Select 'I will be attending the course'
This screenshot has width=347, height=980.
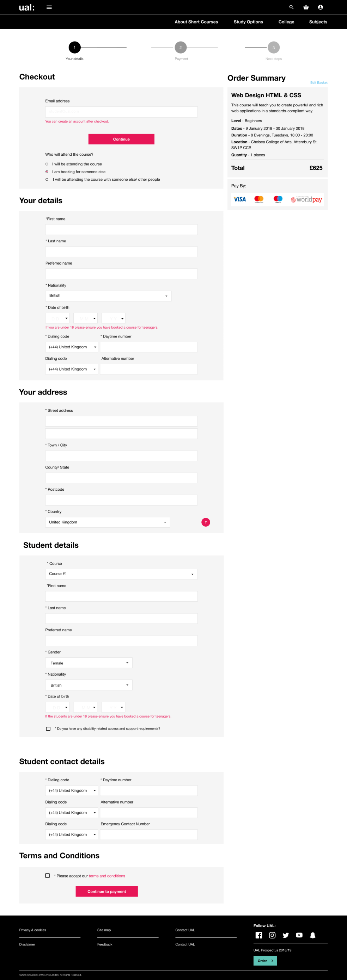(47, 165)
